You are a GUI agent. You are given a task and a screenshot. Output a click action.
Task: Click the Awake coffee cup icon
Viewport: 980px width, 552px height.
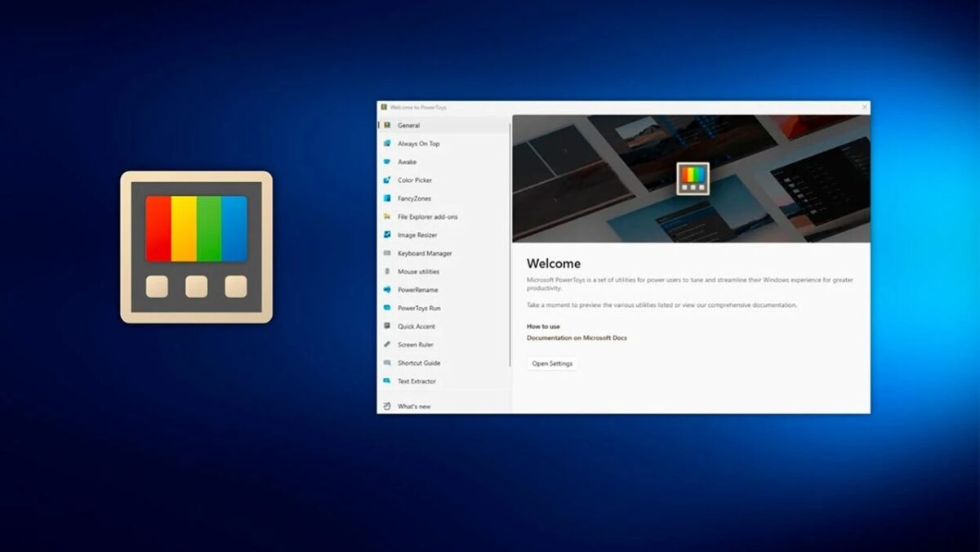point(387,162)
